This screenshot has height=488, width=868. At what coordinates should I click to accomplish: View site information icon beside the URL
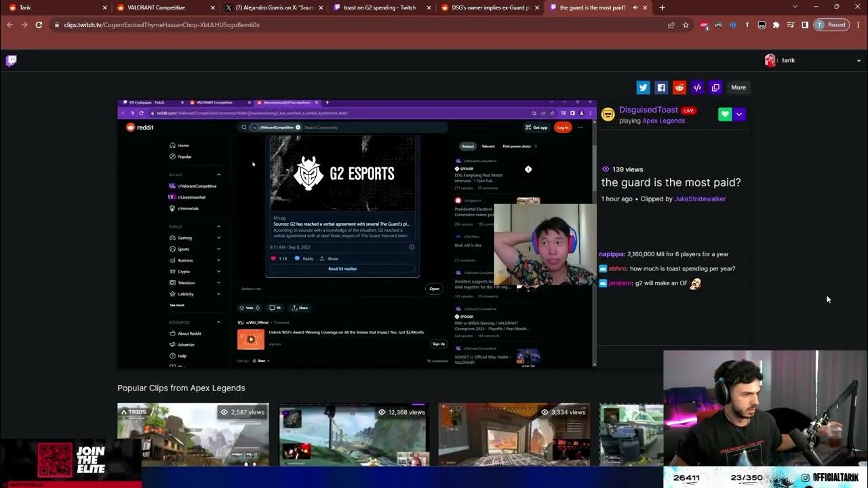[56, 25]
